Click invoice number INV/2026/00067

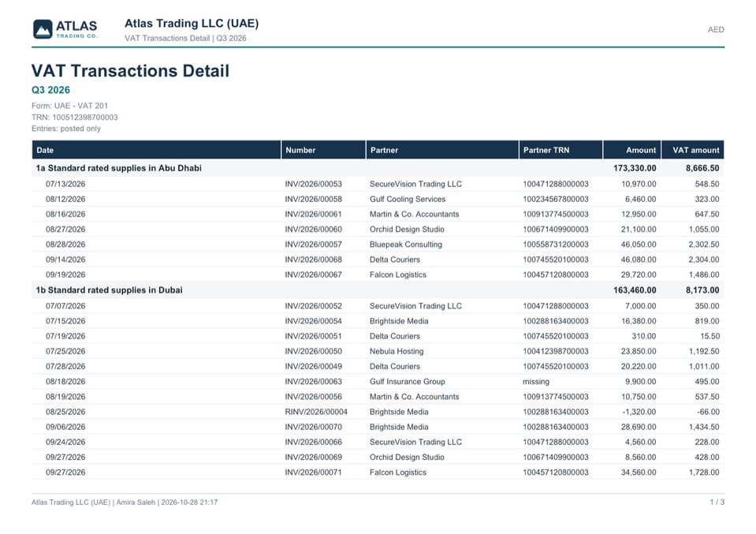coord(314,274)
